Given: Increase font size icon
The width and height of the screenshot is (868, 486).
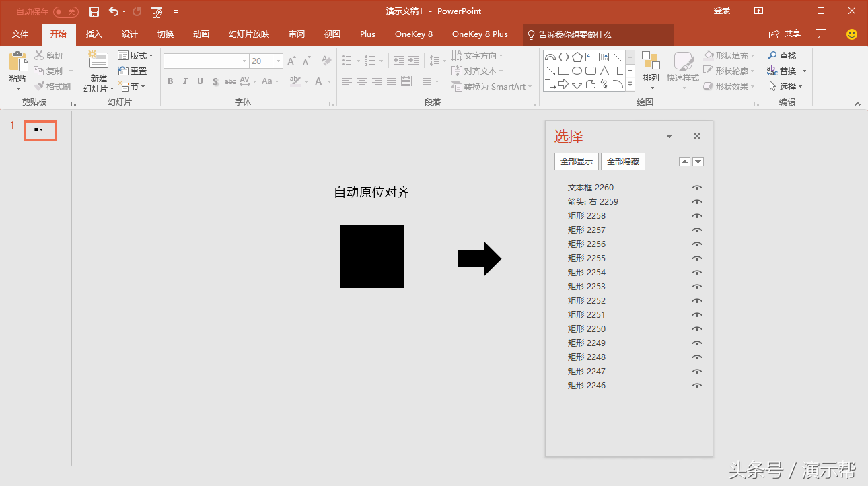Looking at the screenshot, I should click(x=292, y=61).
